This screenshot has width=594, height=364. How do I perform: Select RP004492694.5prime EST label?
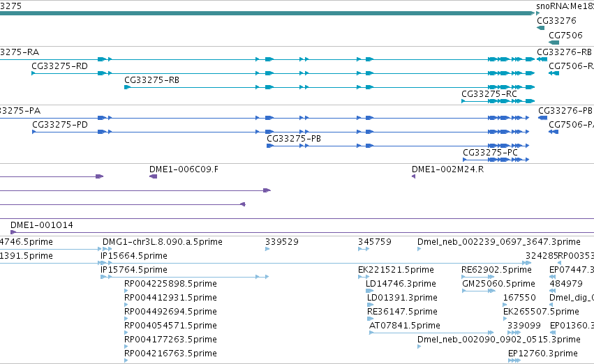coord(170,312)
